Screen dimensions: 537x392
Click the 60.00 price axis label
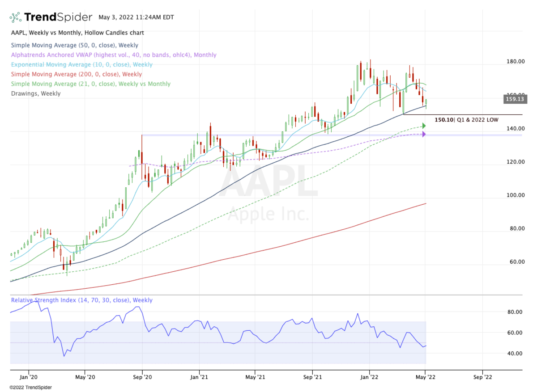click(x=517, y=262)
